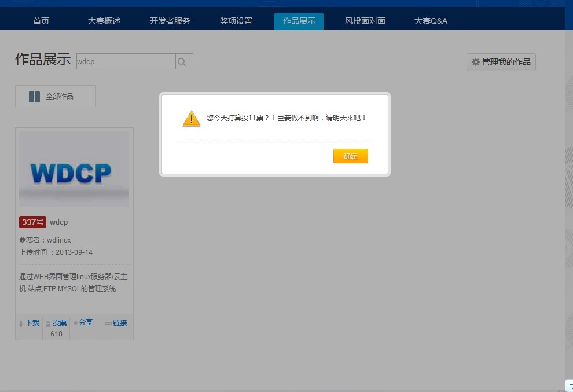573x392 pixels.
Task: Open 管理我的作品 button
Action: 501,62
